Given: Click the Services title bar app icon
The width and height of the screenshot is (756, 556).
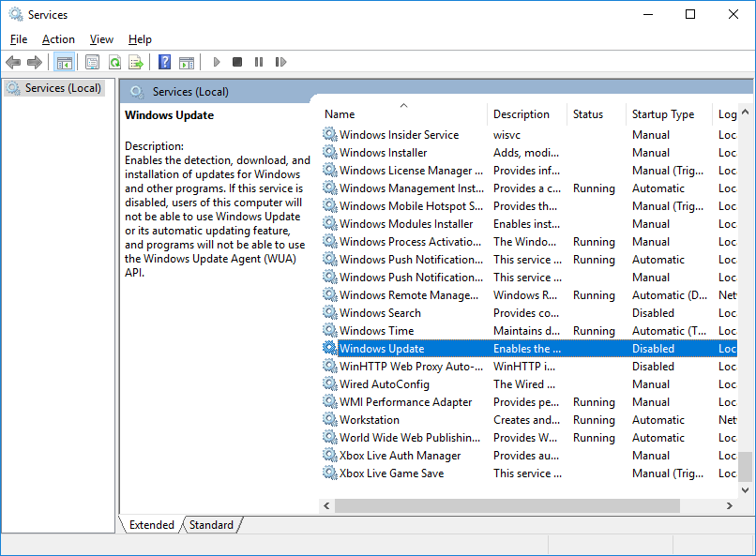Looking at the screenshot, I should 16,14.
